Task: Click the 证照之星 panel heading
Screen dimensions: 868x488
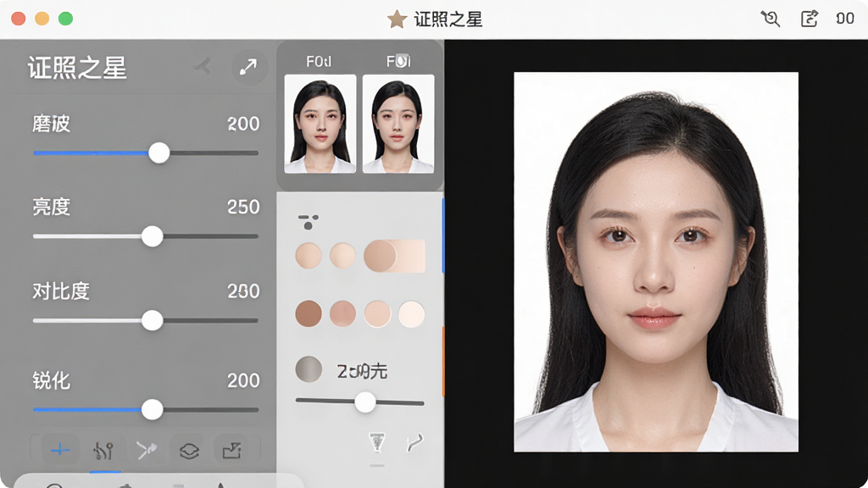Action: point(77,68)
